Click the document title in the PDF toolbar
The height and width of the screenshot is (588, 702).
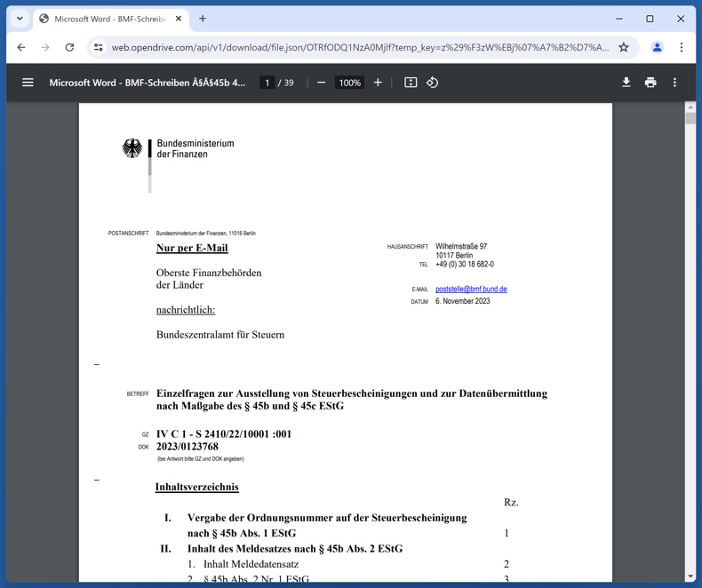(x=148, y=83)
